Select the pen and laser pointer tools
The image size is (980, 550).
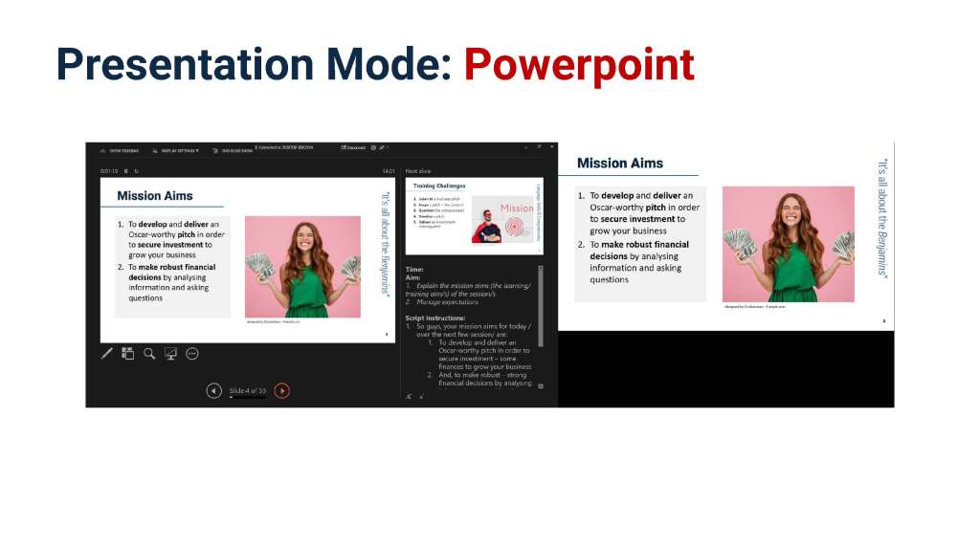[x=107, y=353]
